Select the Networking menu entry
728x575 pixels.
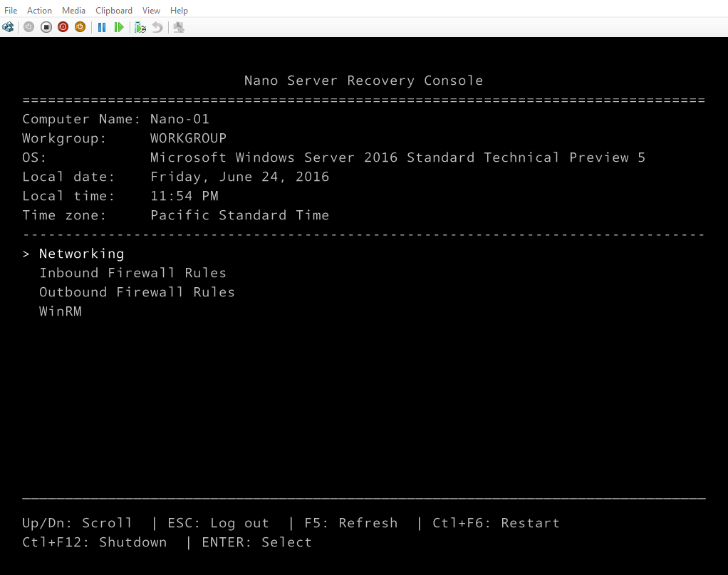82,254
